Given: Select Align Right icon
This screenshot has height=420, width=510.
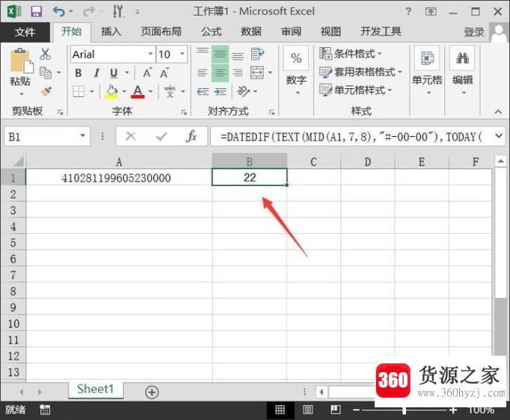Looking at the screenshot, I should [238, 72].
